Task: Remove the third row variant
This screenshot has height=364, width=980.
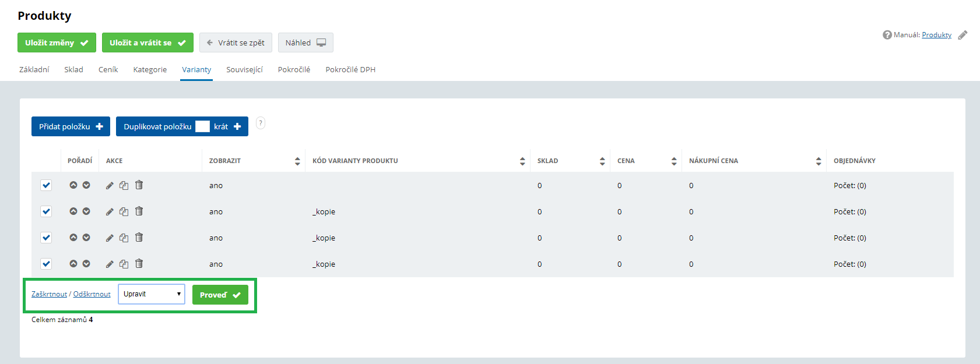Action: point(139,237)
